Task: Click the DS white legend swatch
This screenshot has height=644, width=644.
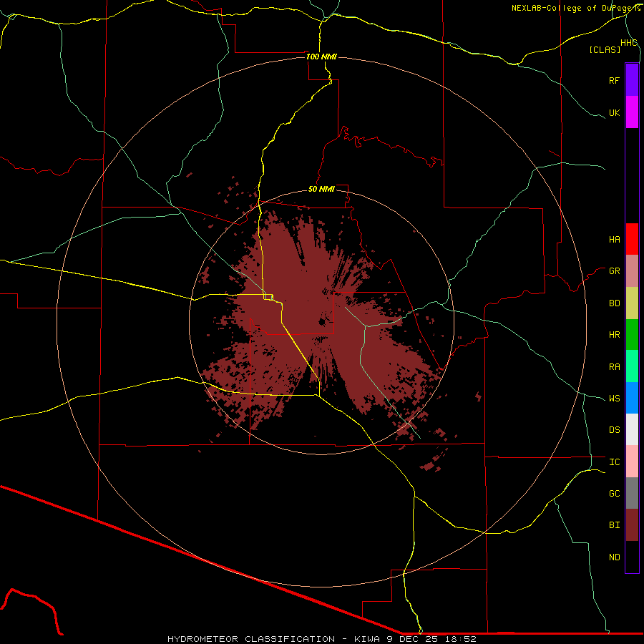Action: click(632, 429)
